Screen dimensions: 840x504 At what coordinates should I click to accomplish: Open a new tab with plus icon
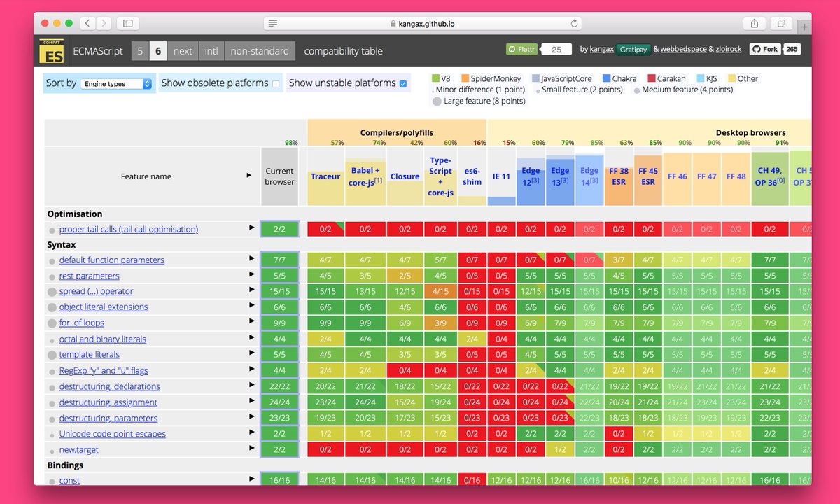(x=805, y=27)
